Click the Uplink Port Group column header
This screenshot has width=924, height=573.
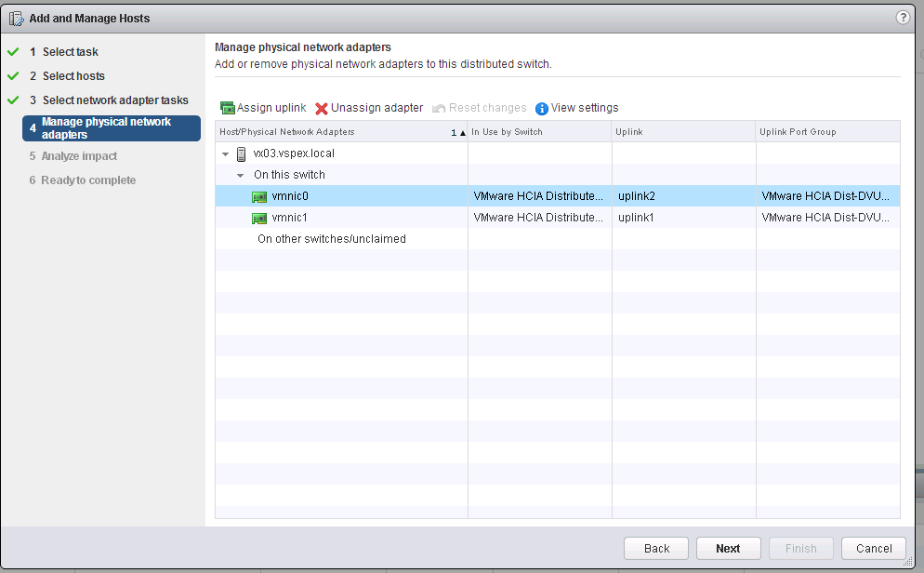(828, 131)
